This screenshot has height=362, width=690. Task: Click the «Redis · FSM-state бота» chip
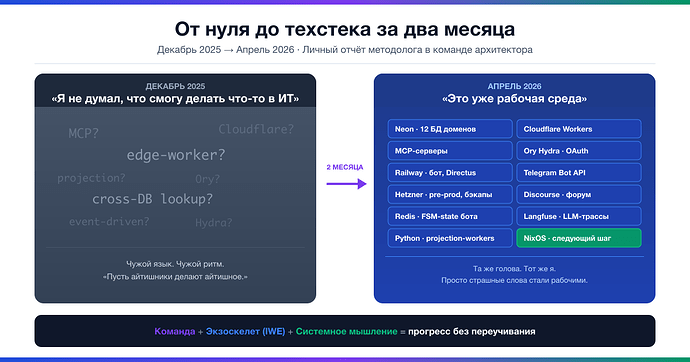point(450,216)
